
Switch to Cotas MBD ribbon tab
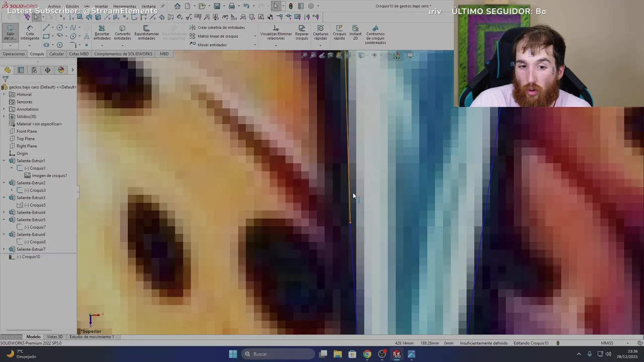pyautogui.click(x=78, y=54)
